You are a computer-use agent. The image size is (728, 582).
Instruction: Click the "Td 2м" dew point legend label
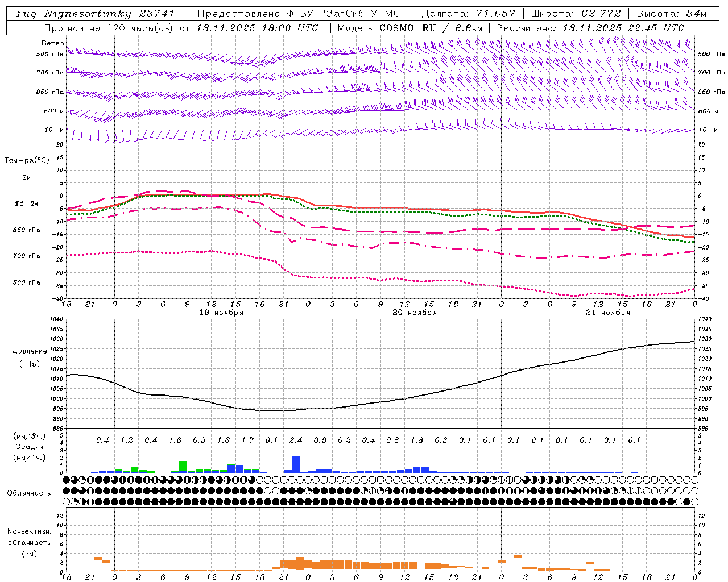(26, 203)
